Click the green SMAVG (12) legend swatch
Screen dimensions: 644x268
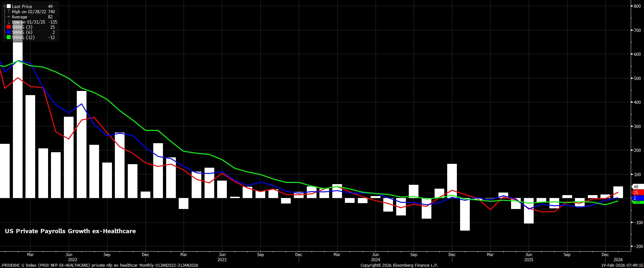(9, 37)
